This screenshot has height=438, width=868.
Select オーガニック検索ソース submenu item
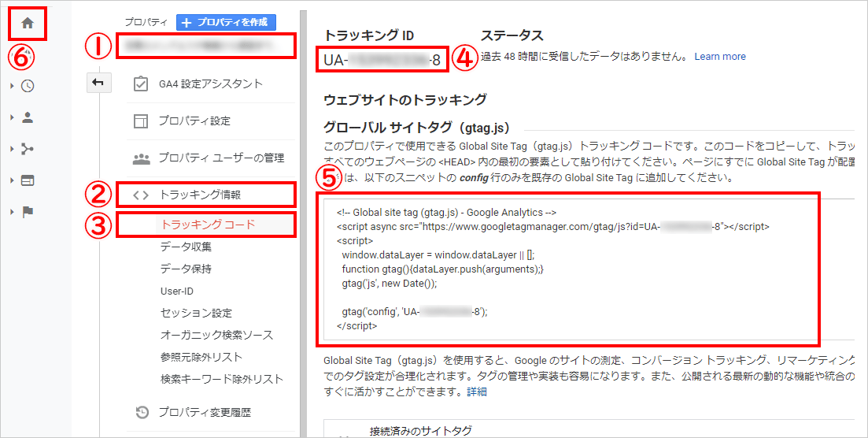(217, 336)
